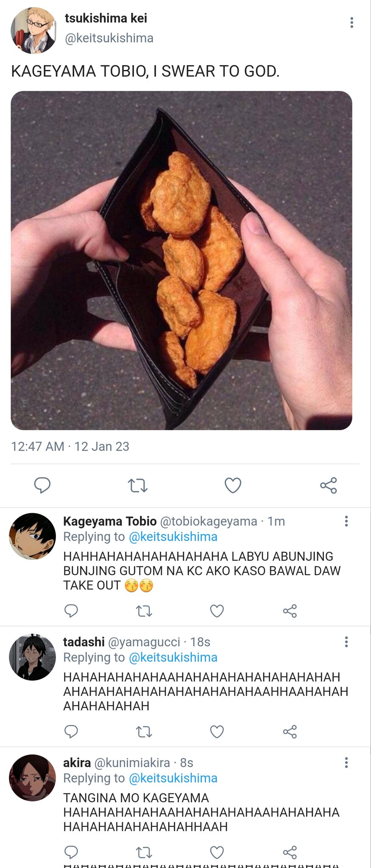Viewport: 371px width, 868px height.
Task: Reply to tsukishima kei's main tweet
Action: click(42, 485)
